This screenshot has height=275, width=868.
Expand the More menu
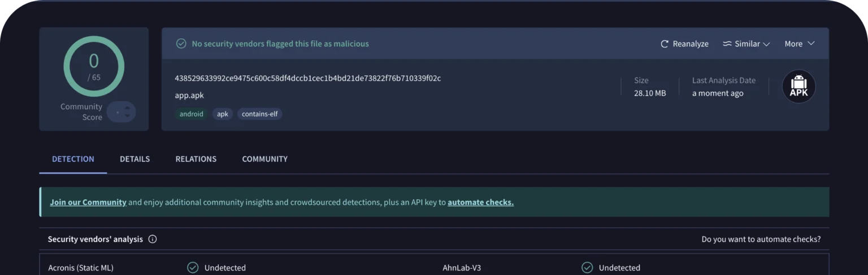pyautogui.click(x=800, y=44)
